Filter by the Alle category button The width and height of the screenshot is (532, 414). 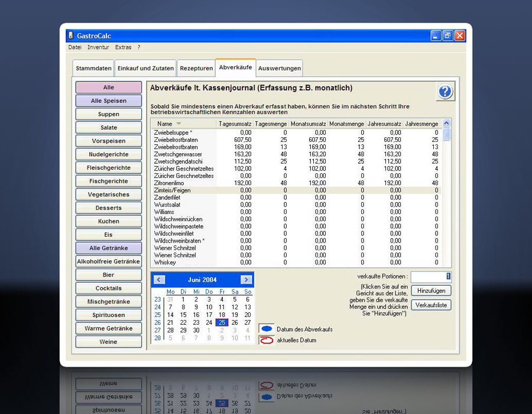tap(109, 87)
